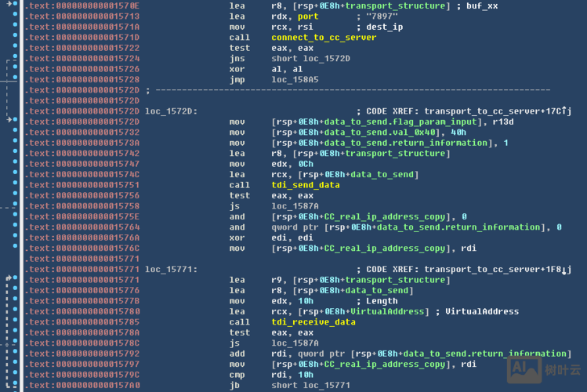
Task: Click breakpoint dot at address 157A0
Action: pos(16,385)
